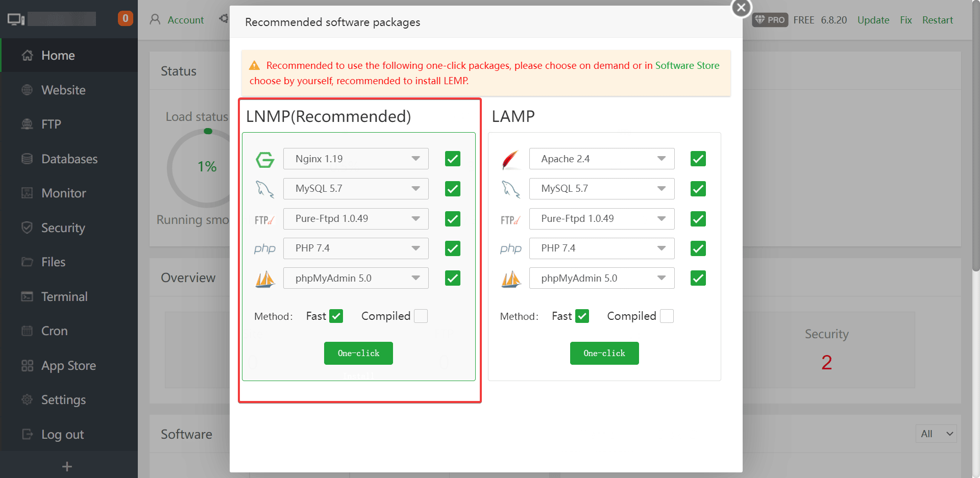Click the FTP logo icon in LNMP
This screenshot has height=478, width=980.
click(x=264, y=220)
